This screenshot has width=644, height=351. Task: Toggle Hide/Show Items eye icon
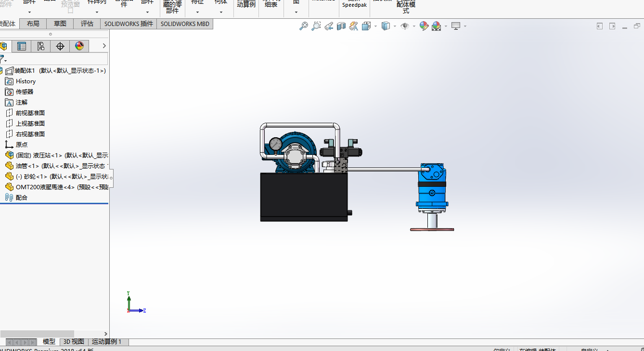pyautogui.click(x=405, y=26)
